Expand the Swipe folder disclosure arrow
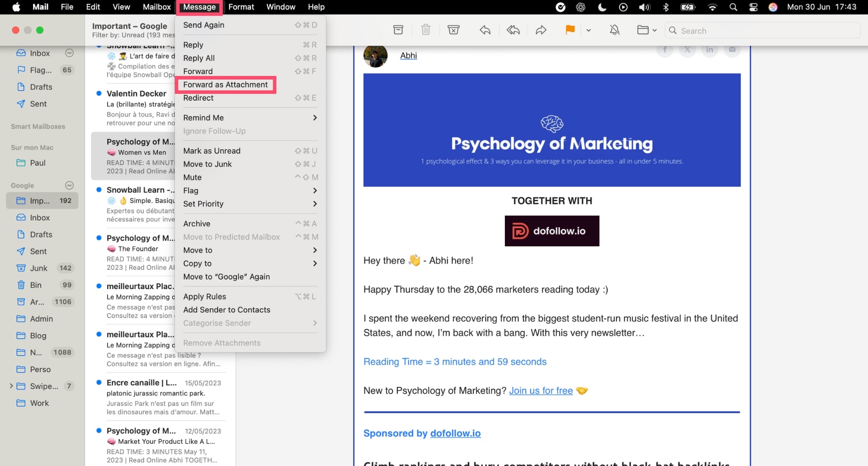868x466 pixels. pos(11,386)
